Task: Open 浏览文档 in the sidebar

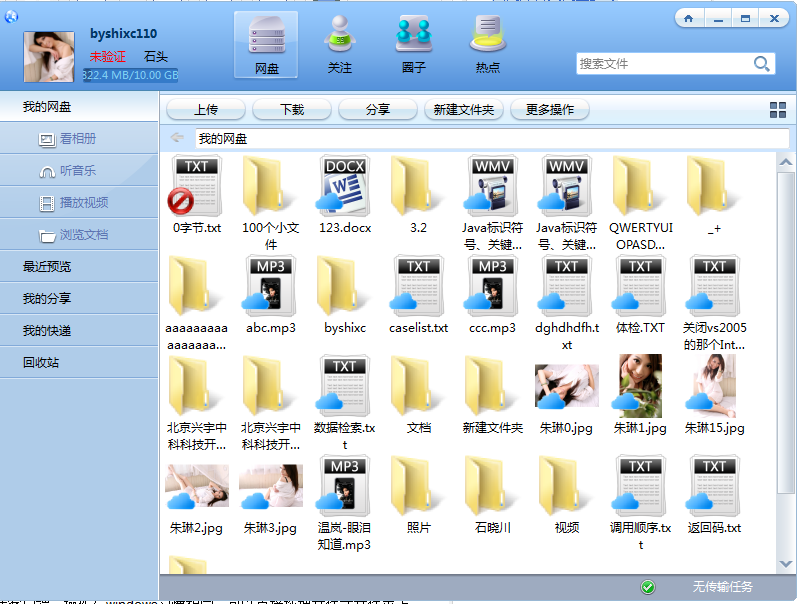Action: 79,235
